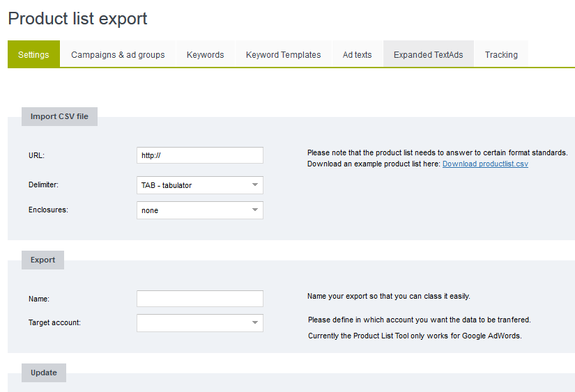Open the Expanded TextAds tab
Image resolution: width=575 pixels, height=392 pixels.
point(428,54)
